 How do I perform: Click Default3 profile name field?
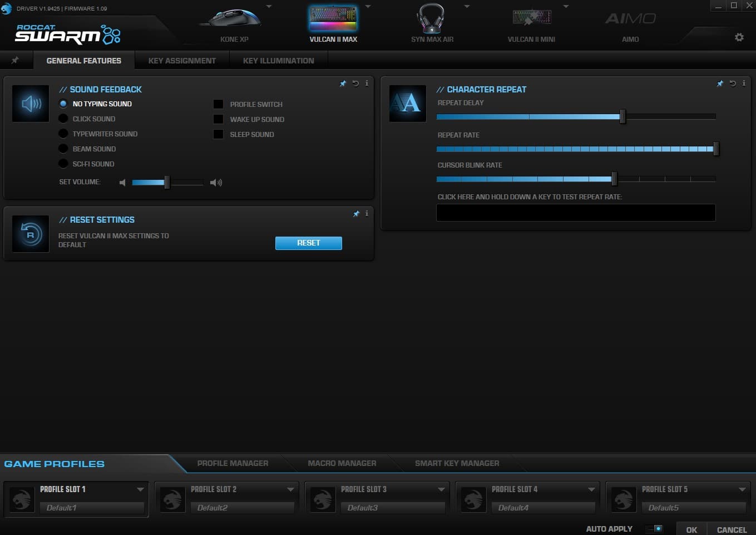[x=393, y=508]
